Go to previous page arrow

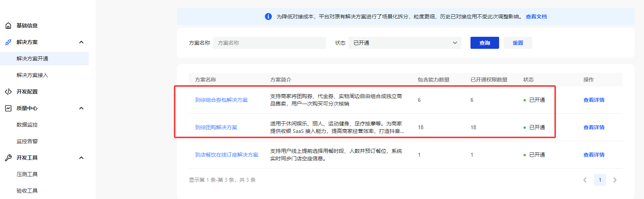click(585, 180)
